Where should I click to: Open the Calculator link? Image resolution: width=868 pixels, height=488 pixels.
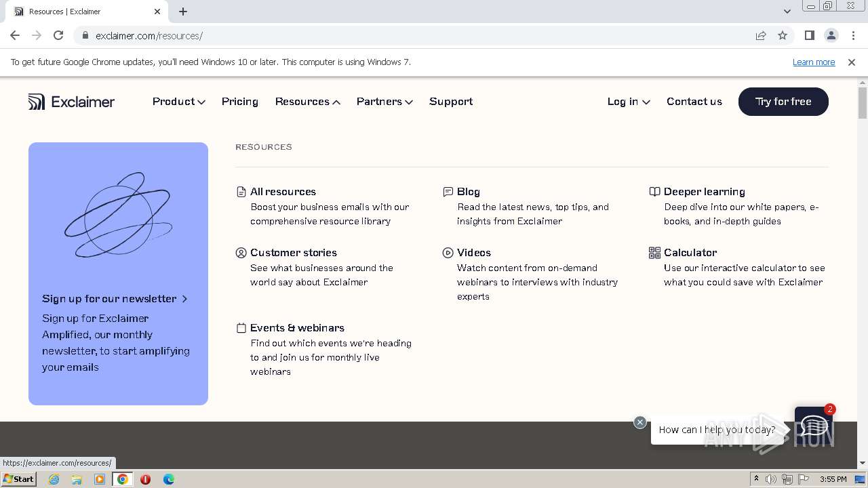coord(690,253)
